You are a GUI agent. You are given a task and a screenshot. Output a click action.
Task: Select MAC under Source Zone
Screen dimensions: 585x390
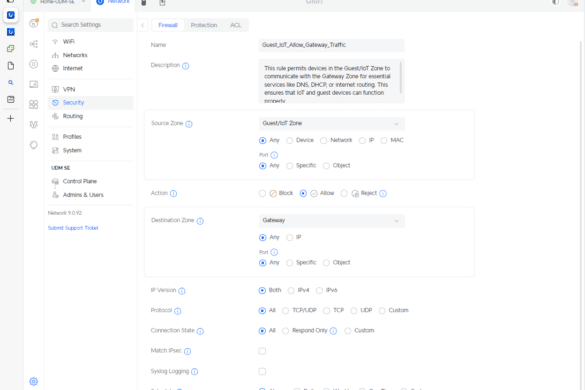[x=384, y=141]
